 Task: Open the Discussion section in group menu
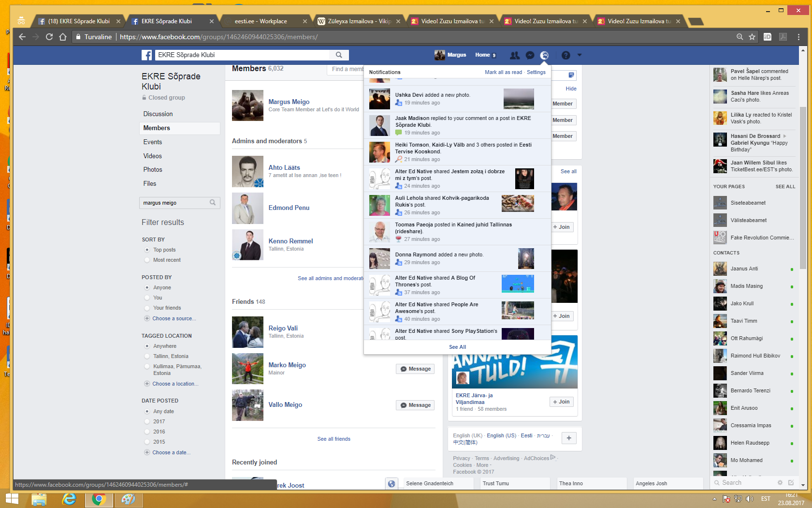[x=158, y=114]
